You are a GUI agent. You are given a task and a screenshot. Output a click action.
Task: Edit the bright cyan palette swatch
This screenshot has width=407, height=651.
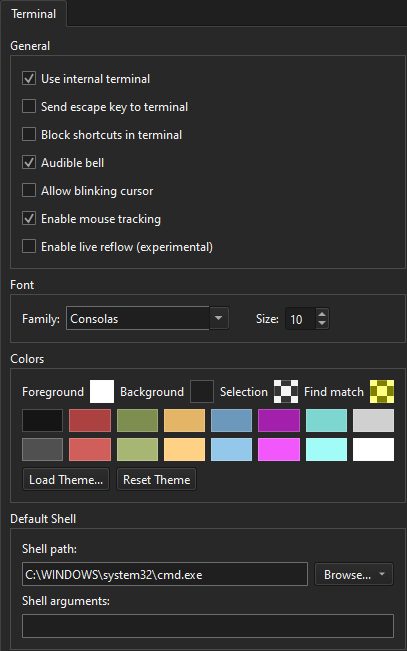(326, 449)
